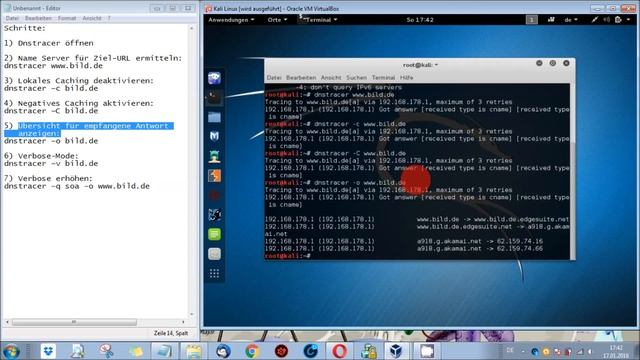Select workspace 1 indicator in Kali top bar

531,20
